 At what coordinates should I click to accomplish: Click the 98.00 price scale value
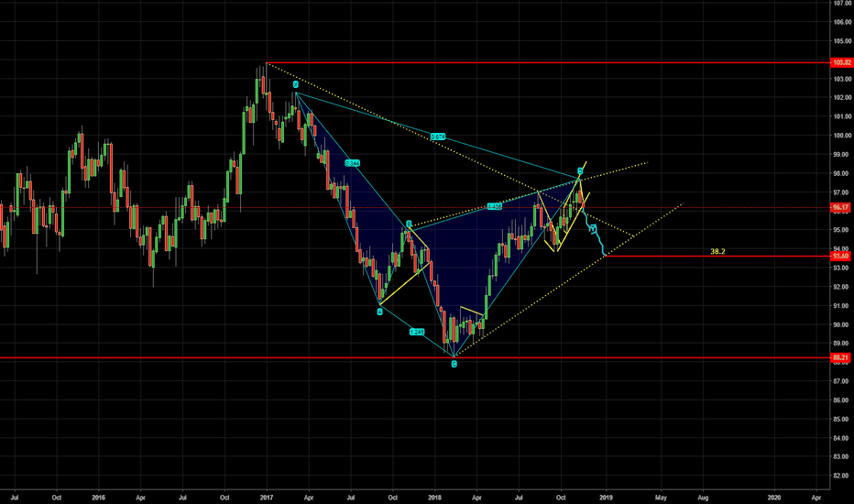coord(843,173)
